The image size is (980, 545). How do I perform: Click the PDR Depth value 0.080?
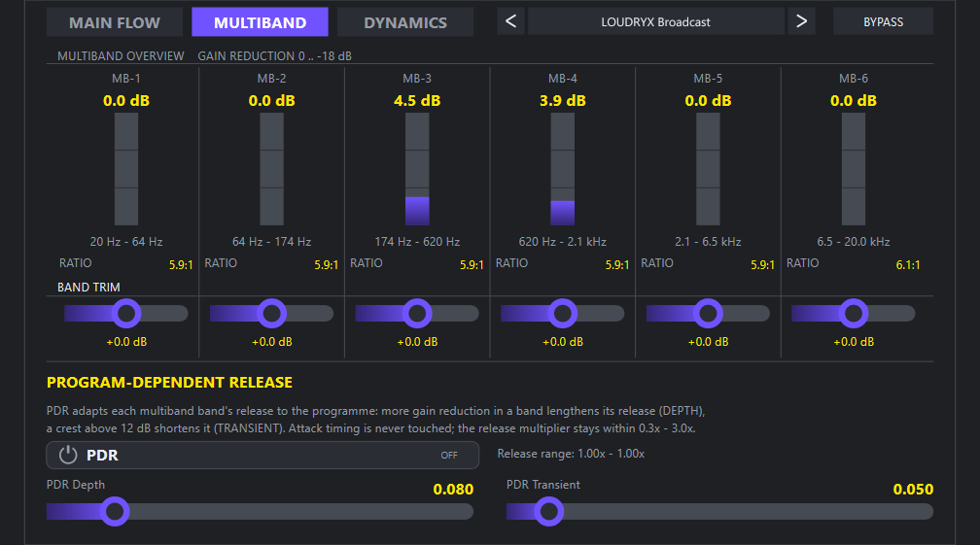point(453,490)
